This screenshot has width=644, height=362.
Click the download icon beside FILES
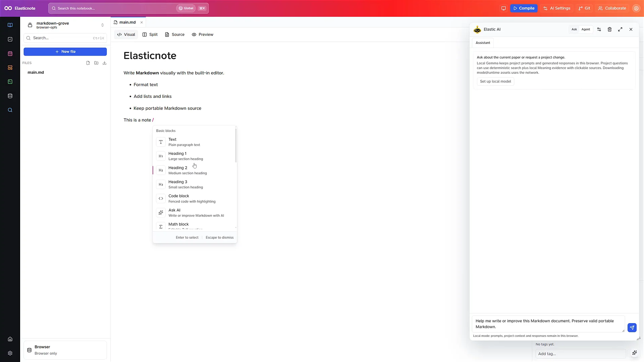point(104,63)
